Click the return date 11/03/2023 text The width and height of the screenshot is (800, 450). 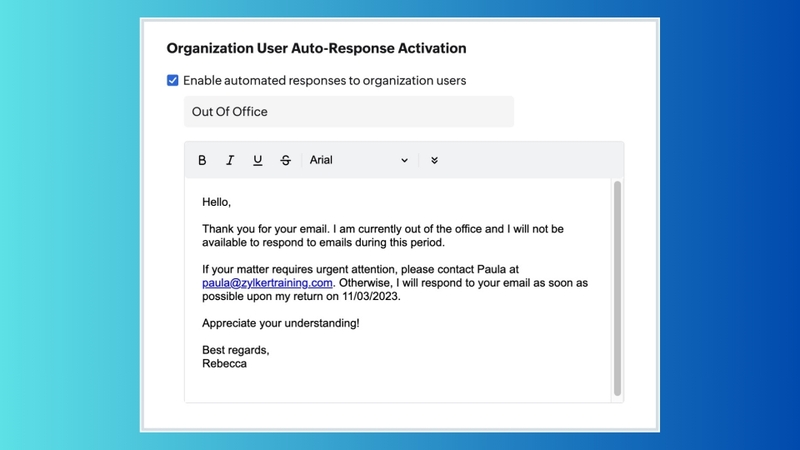pyautogui.click(x=370, y=296)
